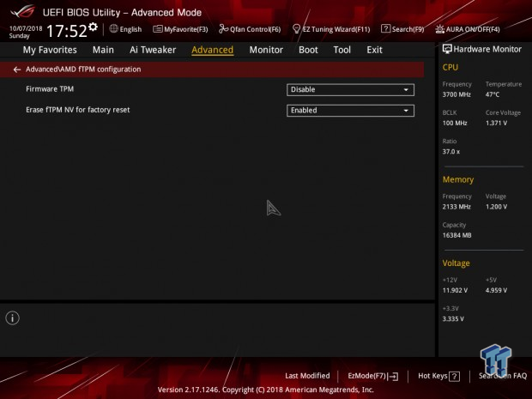Click the Hot Keys question mark icon

(x=454, y=377)
